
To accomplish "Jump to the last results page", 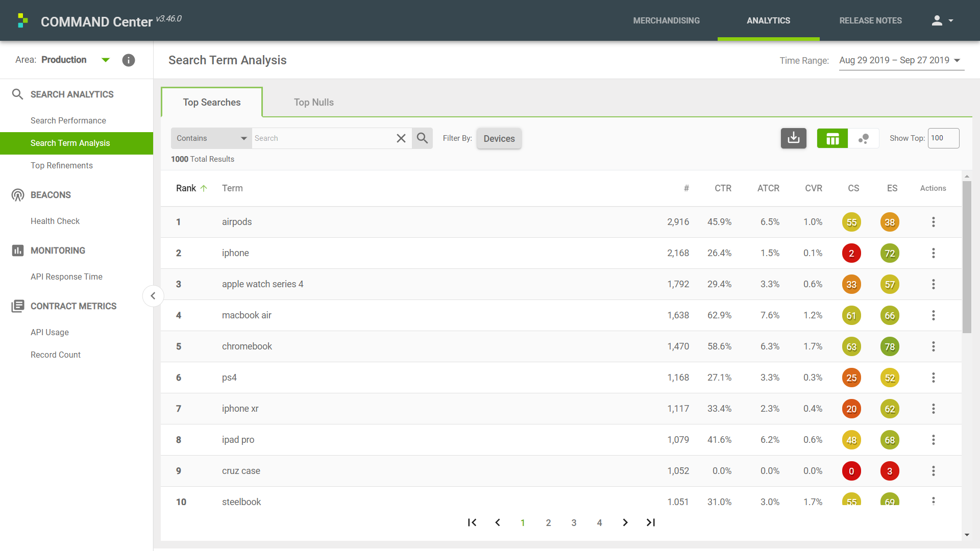I will (x=651, y=522).
